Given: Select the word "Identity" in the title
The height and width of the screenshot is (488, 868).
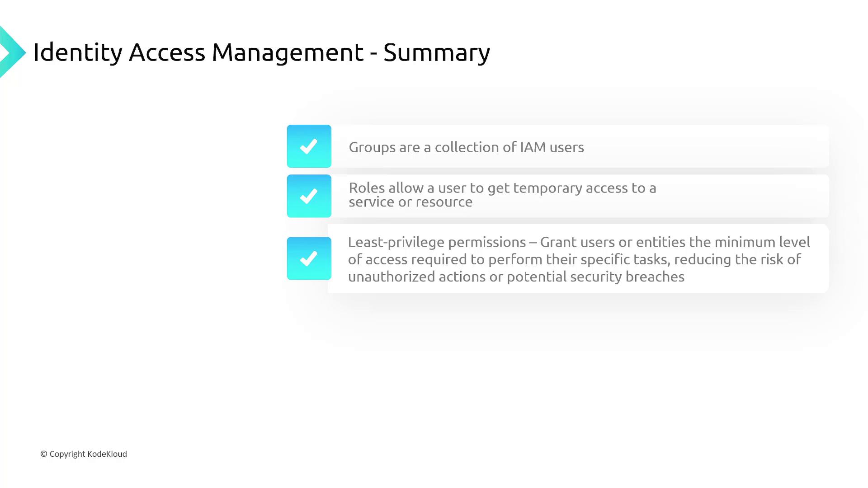Looking at the screenshot, I should pyautogui.click(x=78, y=52).
